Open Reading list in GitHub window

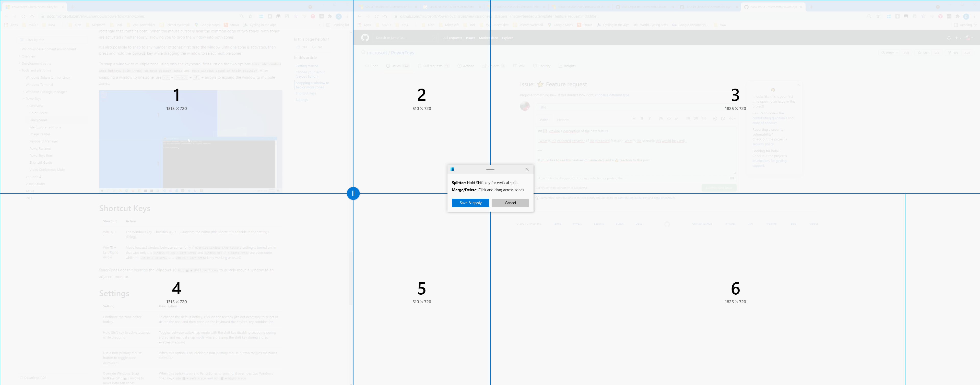tap(965, 25)
